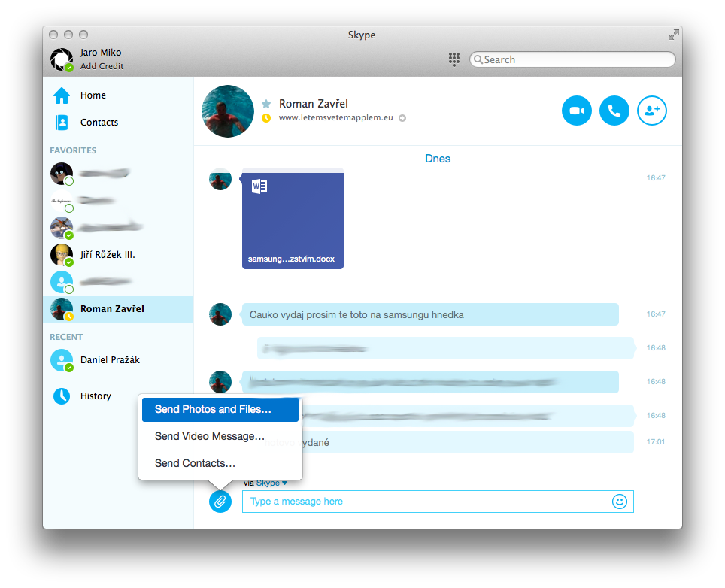Select 'Send Video Message...' from the menu
The width and height of the screenshot is (725, 588).
tap(209, 436)
